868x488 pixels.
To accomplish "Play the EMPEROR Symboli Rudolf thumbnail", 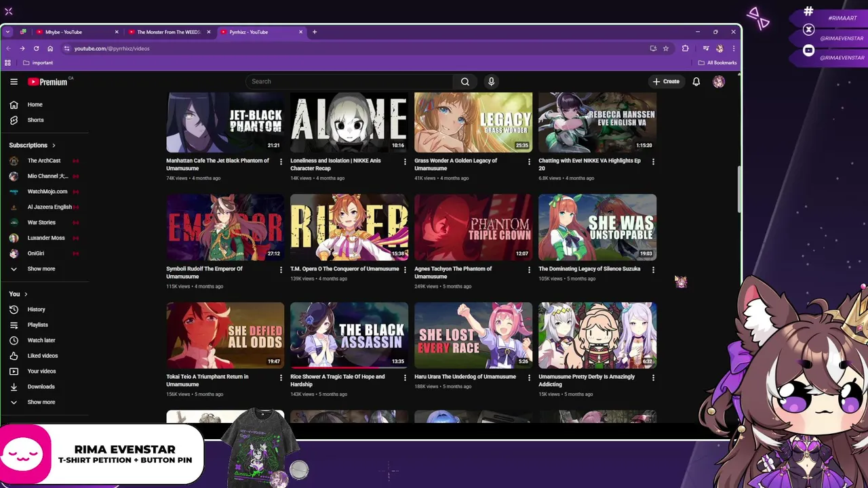I will [225, 227].
